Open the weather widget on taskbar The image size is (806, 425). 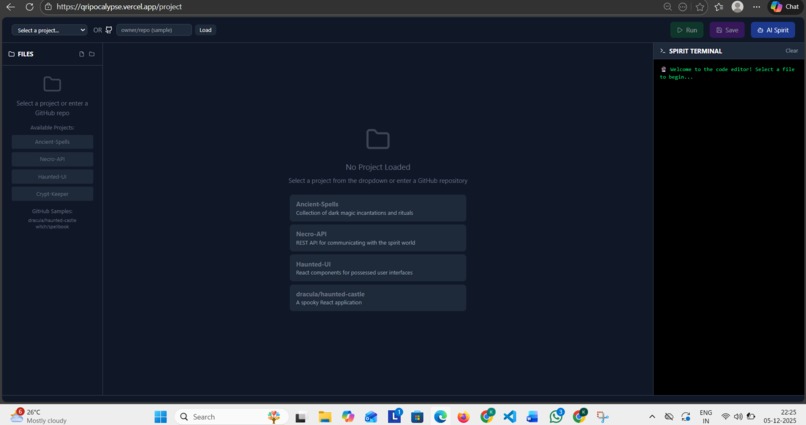coord(39,416)
